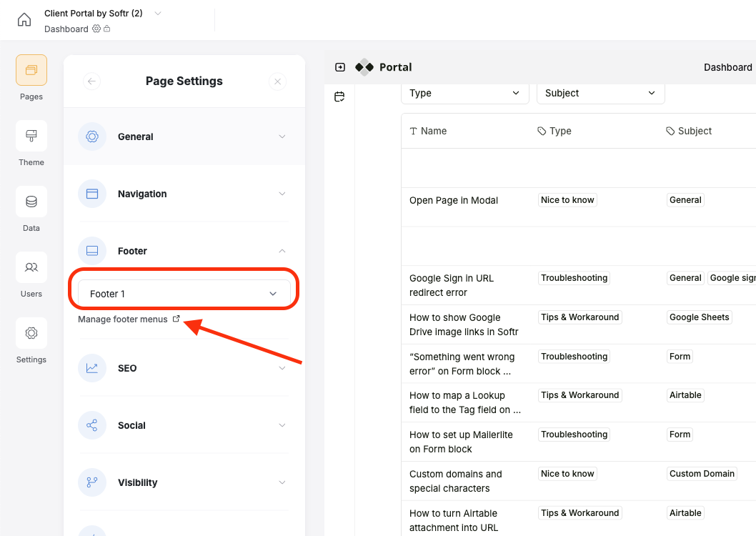Click the Footer section icon

pos(92,251)
